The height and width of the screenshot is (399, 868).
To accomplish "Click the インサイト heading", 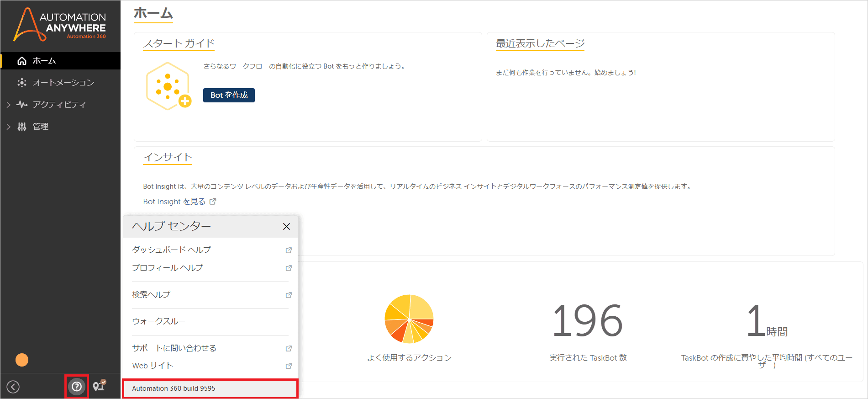I will click(168, 157).
